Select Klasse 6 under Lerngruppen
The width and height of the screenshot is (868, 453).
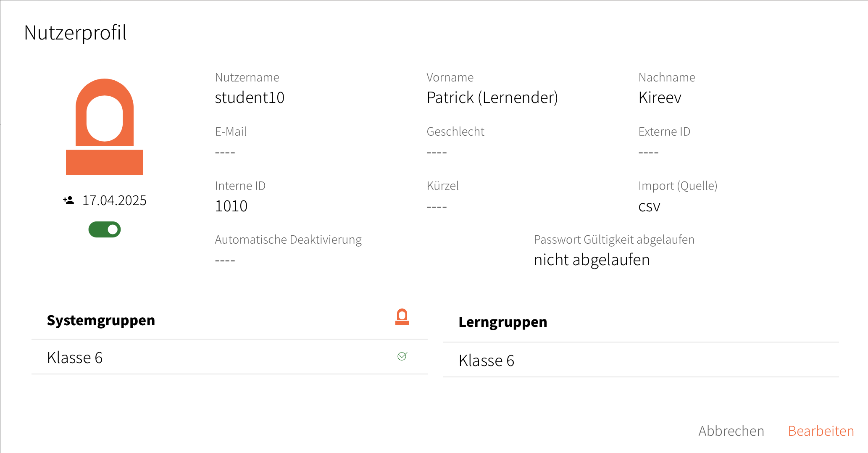click(486, 361)
